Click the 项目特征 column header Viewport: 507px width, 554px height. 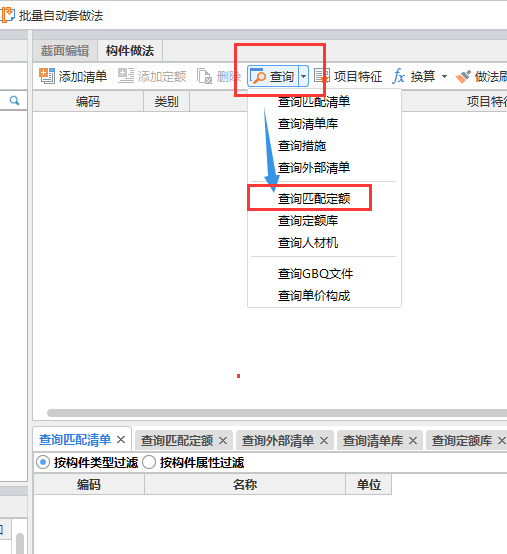[487, 101]
